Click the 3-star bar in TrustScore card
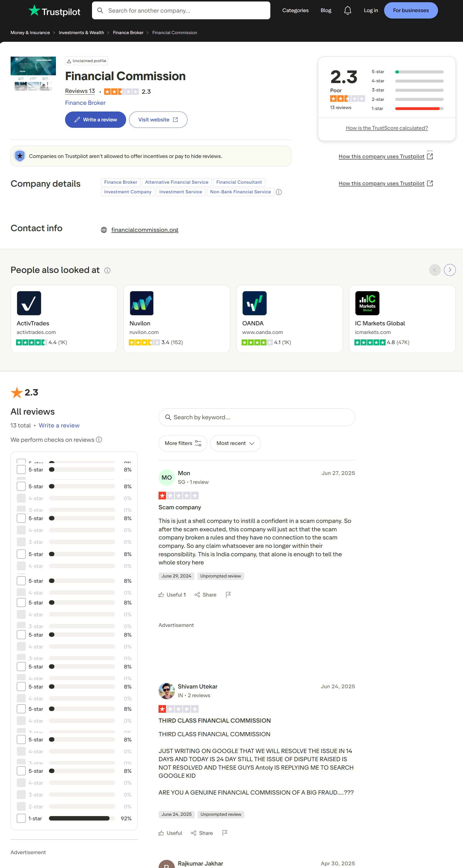This screenshot has width=463, height=868. pos(419,90)
